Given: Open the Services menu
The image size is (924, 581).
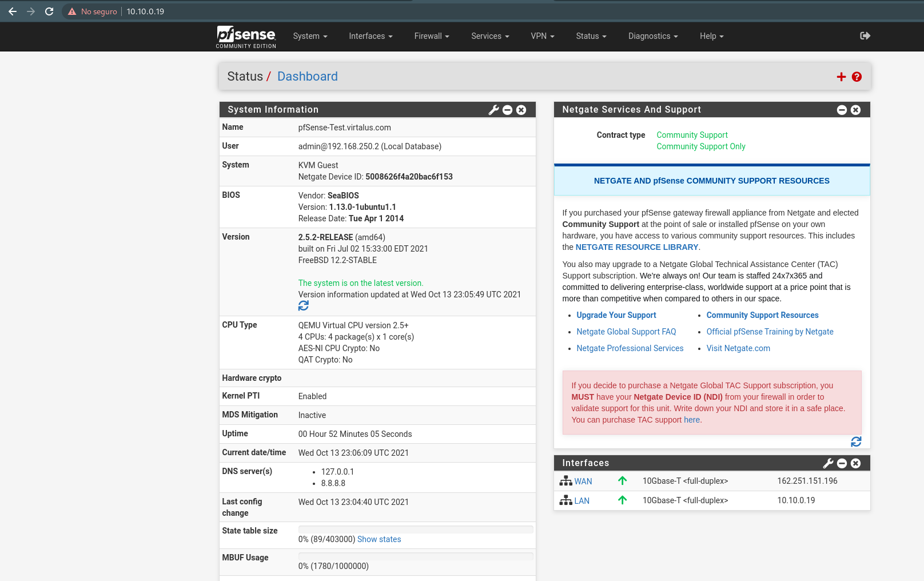Looking at the screenshot, I should click(x=490, y=36).
